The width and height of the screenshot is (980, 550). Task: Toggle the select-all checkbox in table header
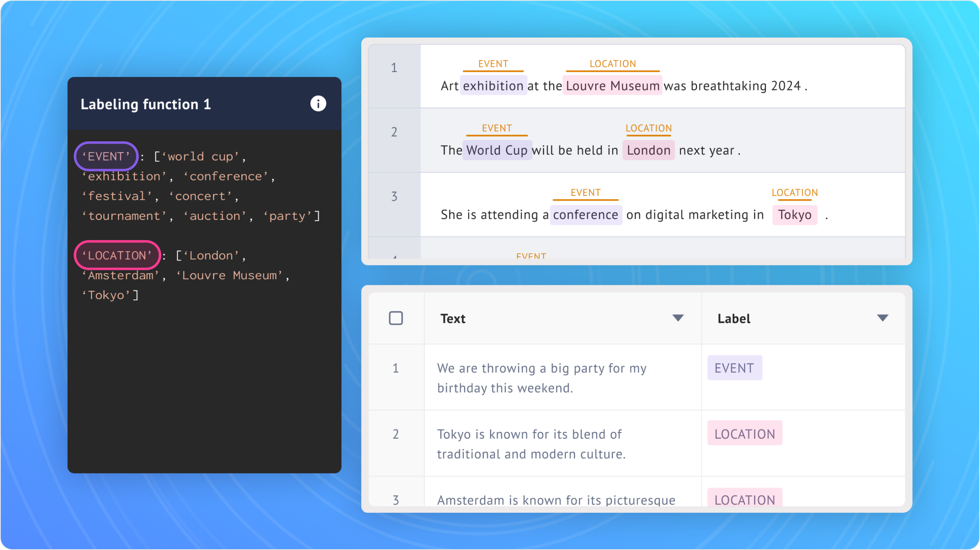click(x=395, y=318)
